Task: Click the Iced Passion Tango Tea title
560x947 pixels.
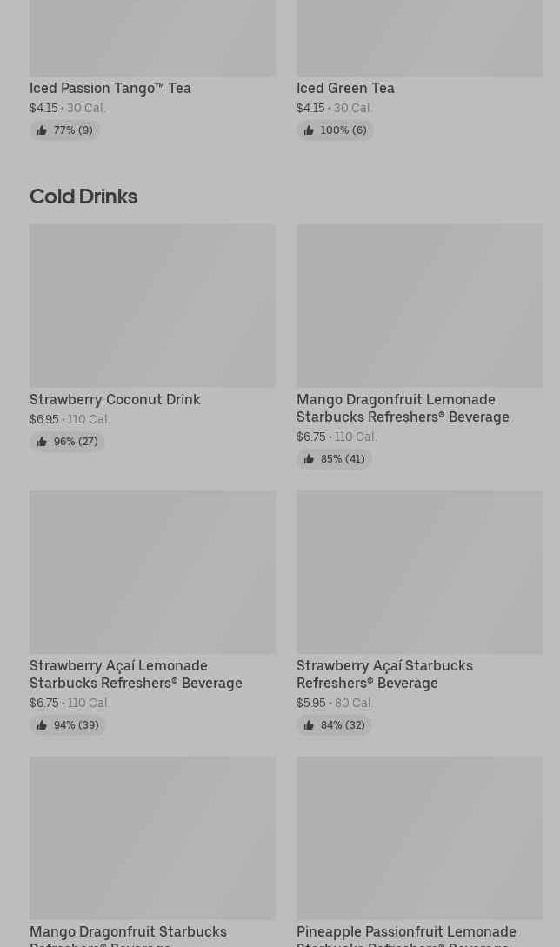Action: point(110,88)
